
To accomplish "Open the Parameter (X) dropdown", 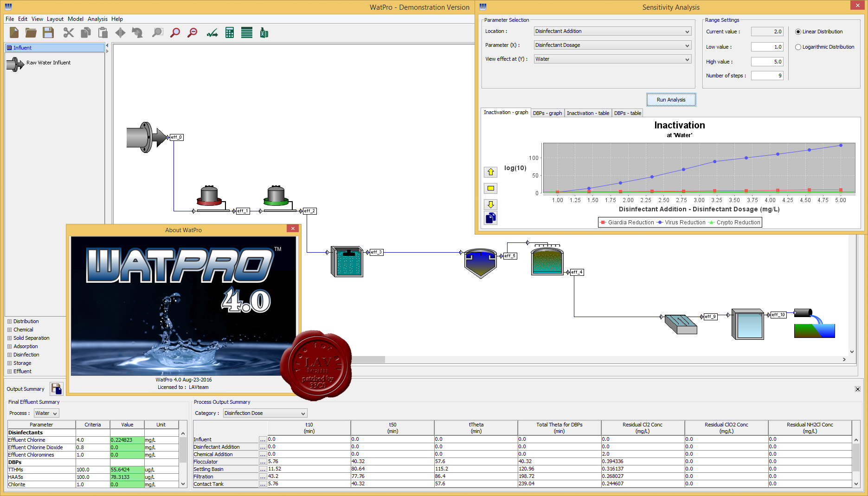I will 612,45.
